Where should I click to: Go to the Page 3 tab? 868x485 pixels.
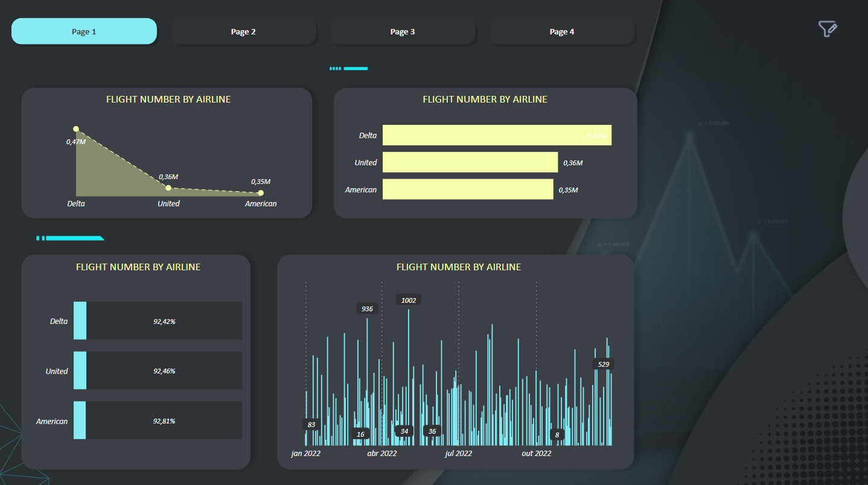click(x=403, y=31)
